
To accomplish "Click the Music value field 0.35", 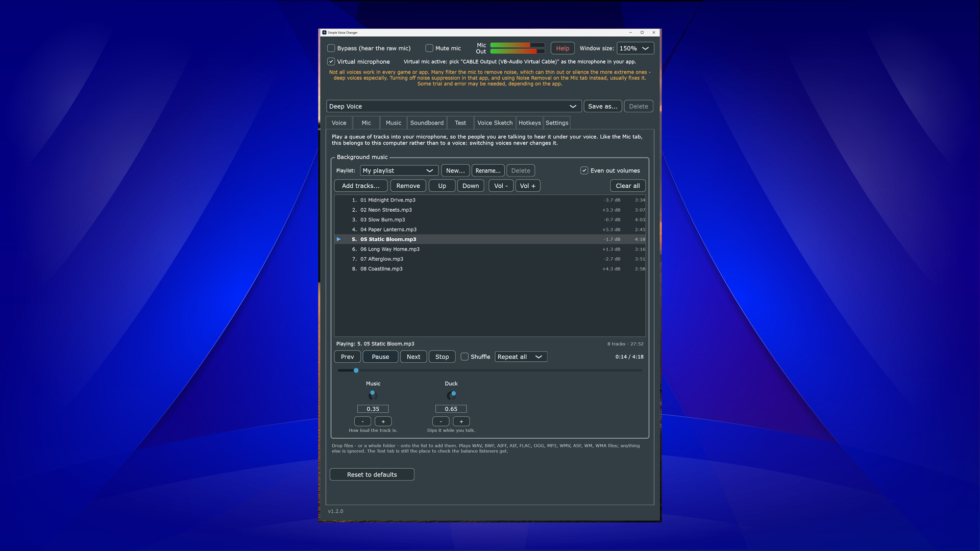I will tap(373, 409).
